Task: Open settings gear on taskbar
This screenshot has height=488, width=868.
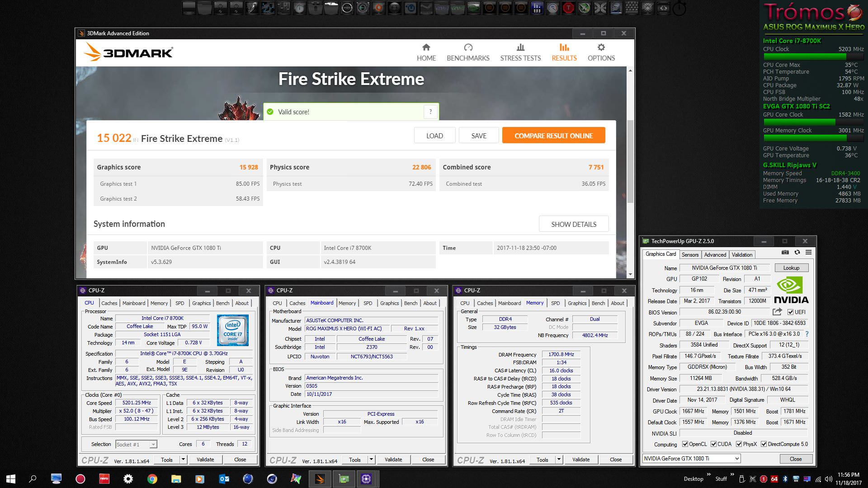Action: point(128,479)
